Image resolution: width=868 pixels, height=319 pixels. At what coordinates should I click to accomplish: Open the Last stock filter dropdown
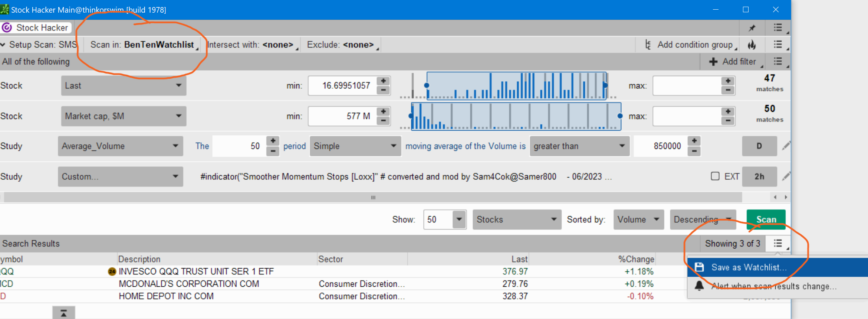124,86
